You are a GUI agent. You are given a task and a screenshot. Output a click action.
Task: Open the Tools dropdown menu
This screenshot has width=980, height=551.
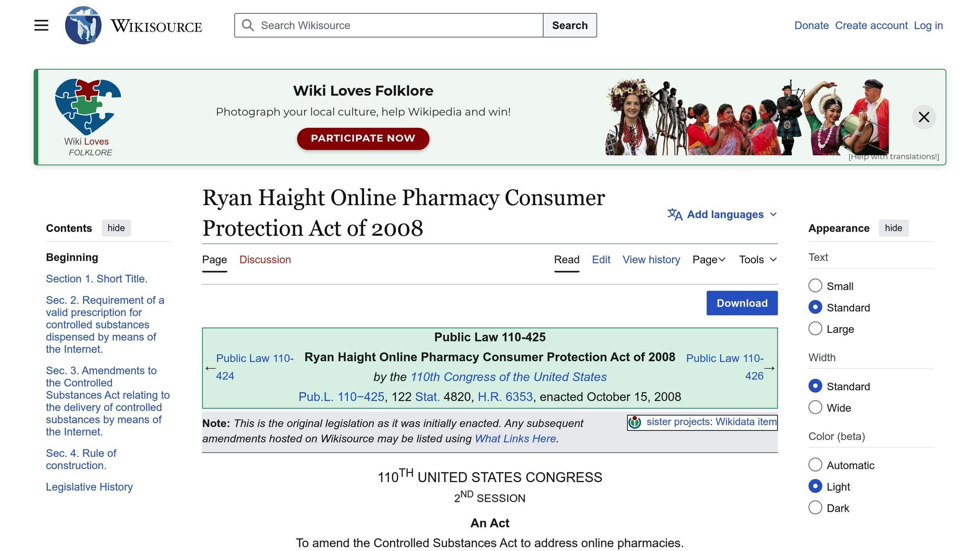758,260
